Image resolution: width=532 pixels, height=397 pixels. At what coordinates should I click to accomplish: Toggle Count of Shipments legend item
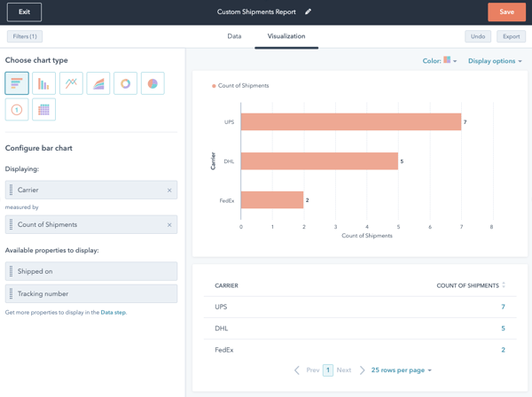click(240, 86)
